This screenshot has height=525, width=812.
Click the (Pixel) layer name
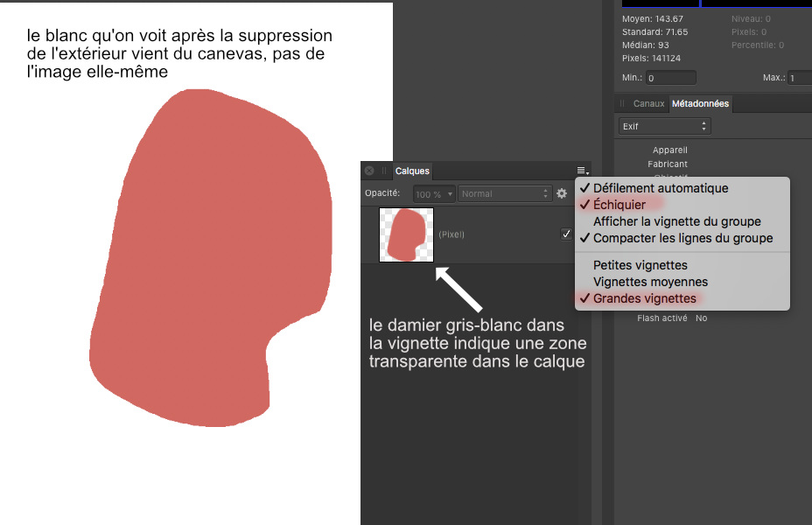[x=451, y=234]
